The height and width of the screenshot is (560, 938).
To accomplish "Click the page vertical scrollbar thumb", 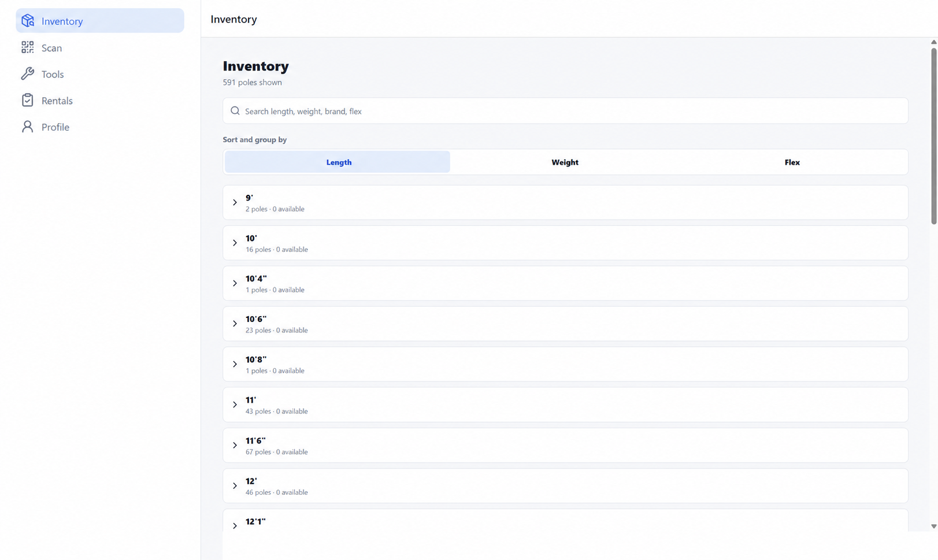I will tap(933, 136).
